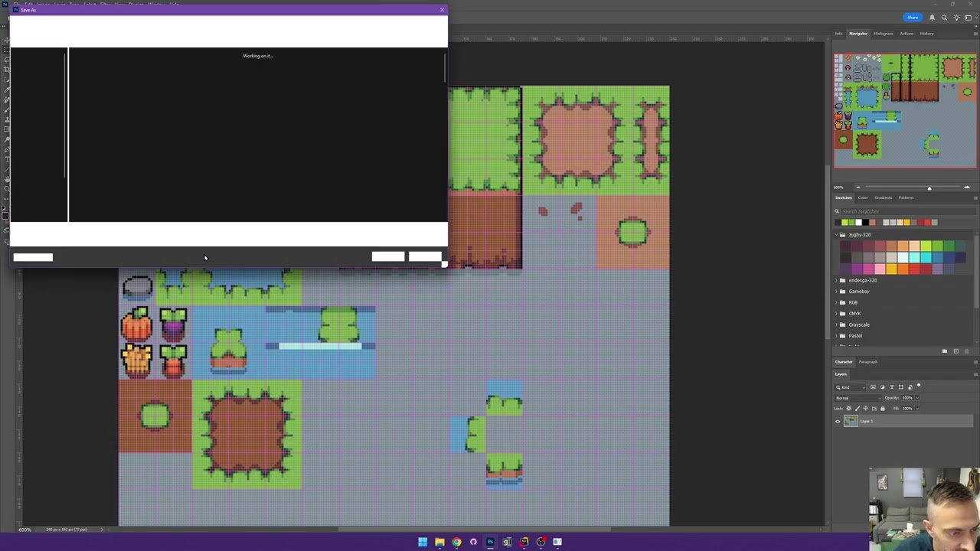Switch to the Info panel tab
Screen dimensions: 980x551
(839, 34)
